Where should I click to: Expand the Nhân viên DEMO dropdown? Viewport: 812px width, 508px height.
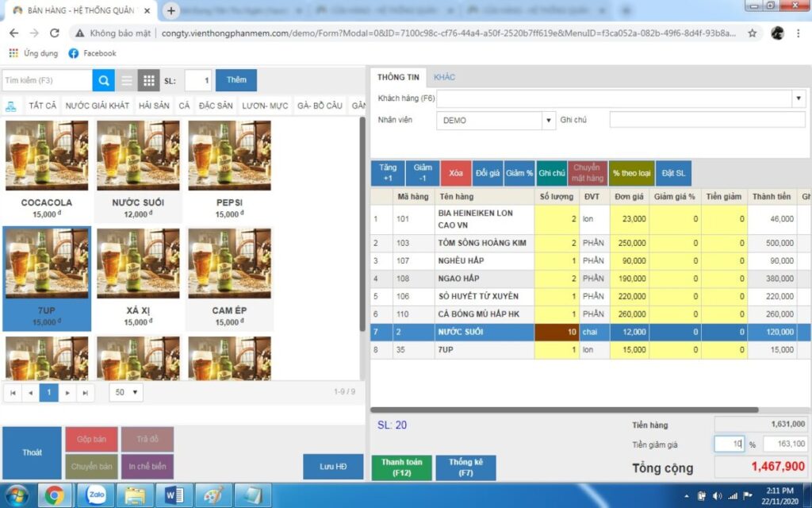click(549, 121)
